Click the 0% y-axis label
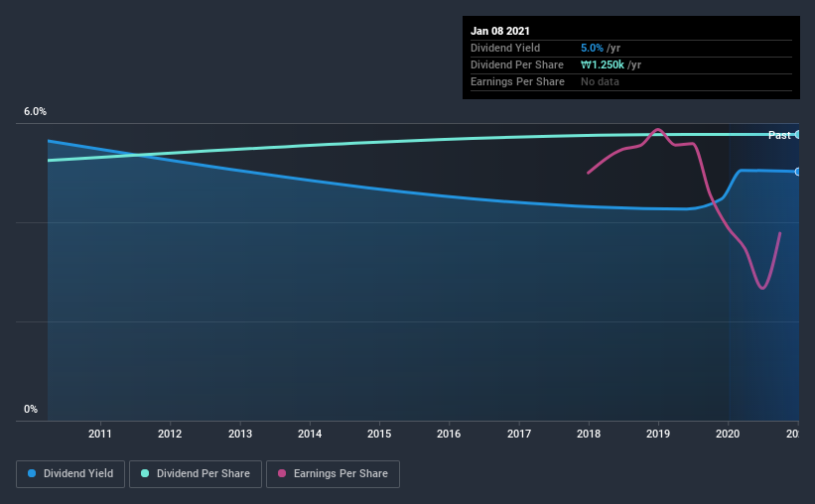This screenshot has height=504, width=815. coord(31,410)
